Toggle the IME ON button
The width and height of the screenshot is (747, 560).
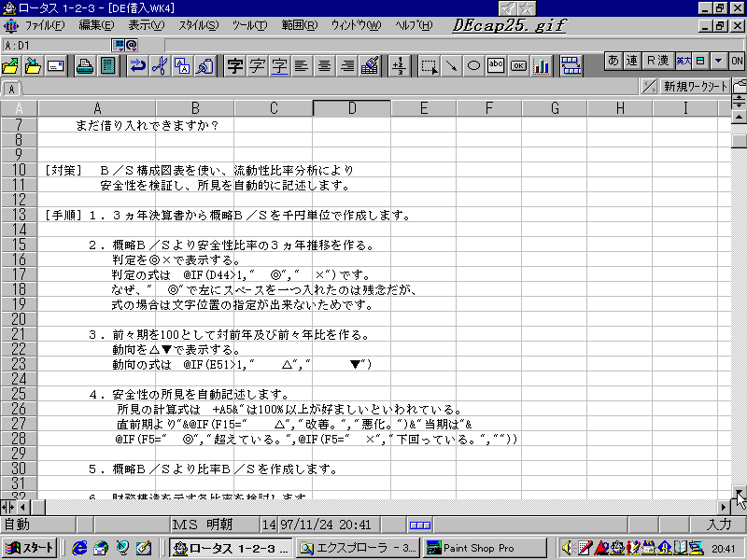(737, 61)
